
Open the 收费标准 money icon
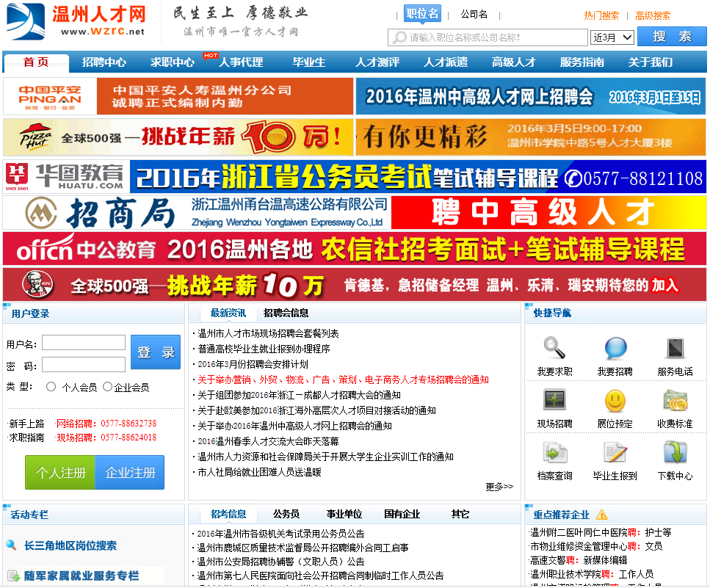click(x=675, y=401)
